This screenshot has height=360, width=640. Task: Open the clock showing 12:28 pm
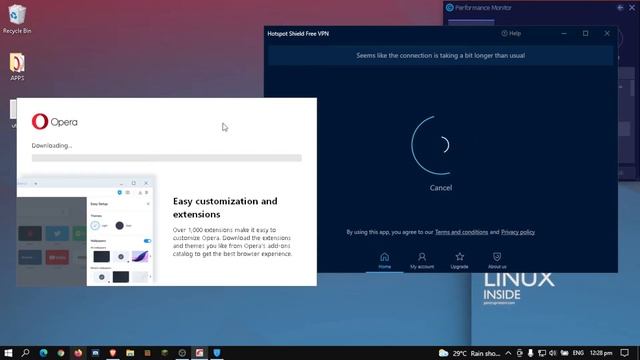601,353
